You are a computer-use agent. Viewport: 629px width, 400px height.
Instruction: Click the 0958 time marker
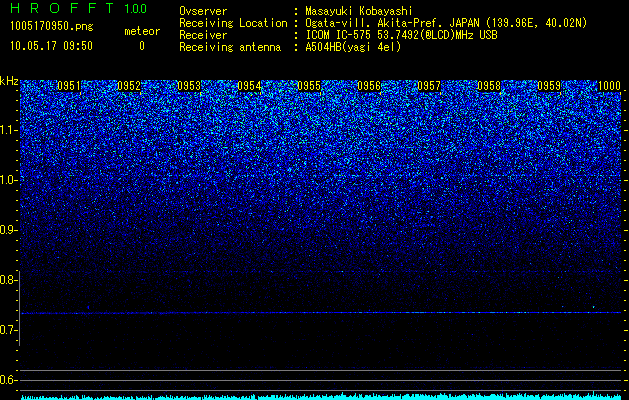[489, 86]
